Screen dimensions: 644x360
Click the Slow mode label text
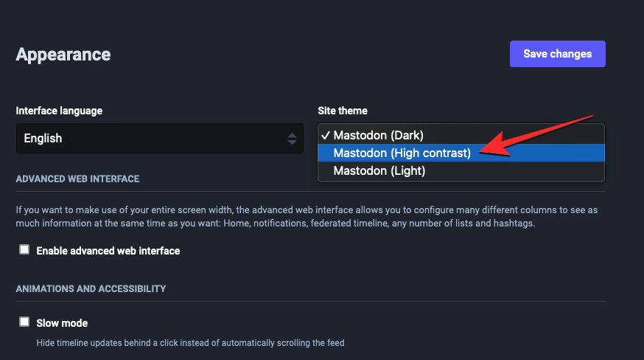(x=62, y=323)
